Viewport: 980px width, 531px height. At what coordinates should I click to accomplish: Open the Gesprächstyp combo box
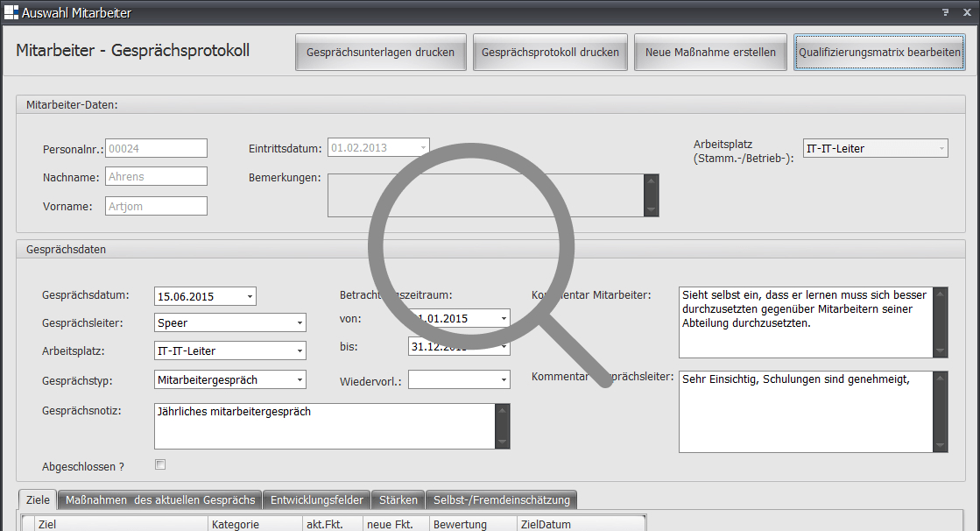[x=300, y=379]
